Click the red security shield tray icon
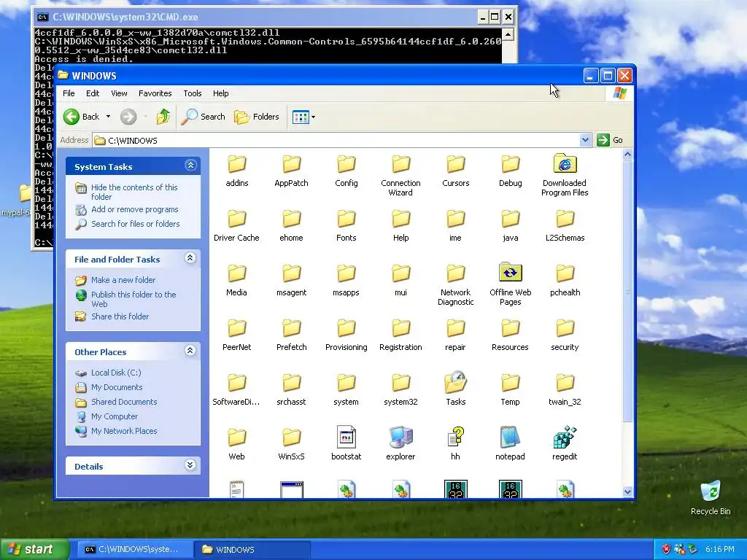Viewport: 747px width, 560px height. click(x=666, y=550)
